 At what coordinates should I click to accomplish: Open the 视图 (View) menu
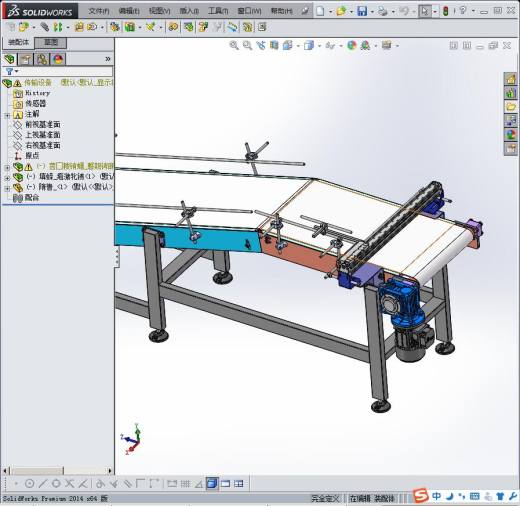tap(159, 11)
